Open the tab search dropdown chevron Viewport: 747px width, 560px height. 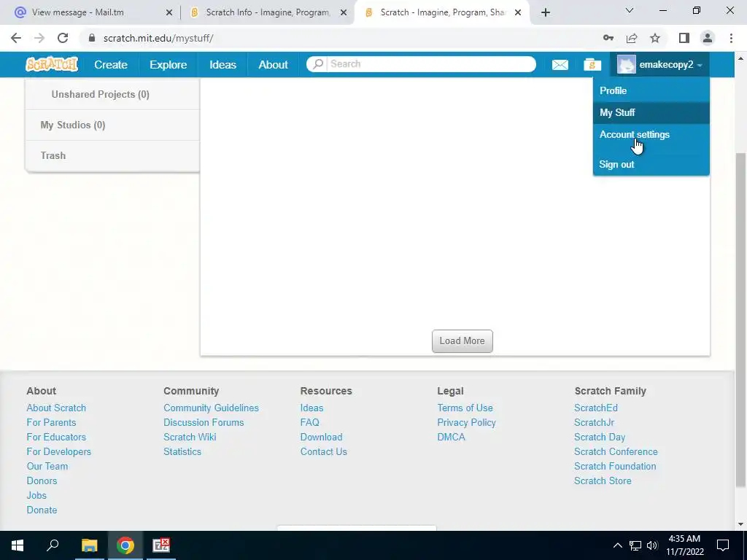coord(630,10)
